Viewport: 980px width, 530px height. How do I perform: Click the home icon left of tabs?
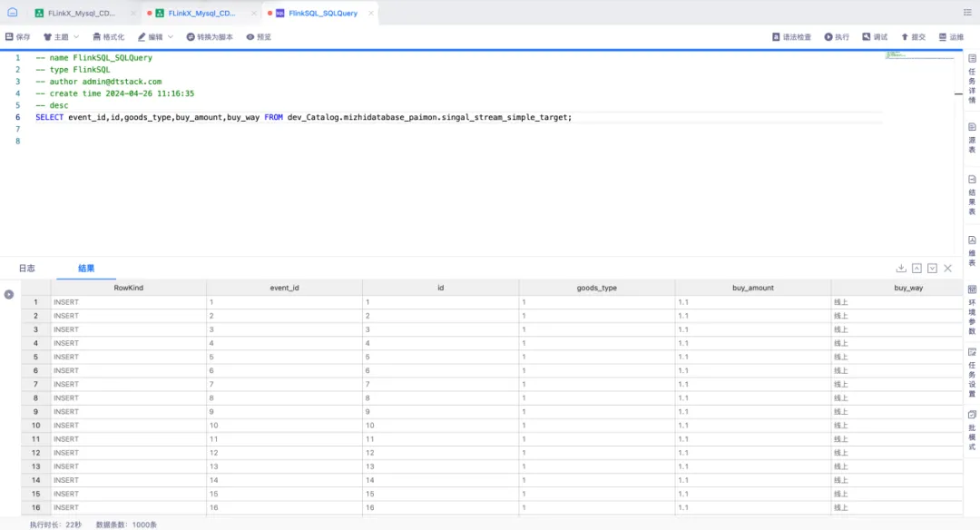[x=12, y=13]
